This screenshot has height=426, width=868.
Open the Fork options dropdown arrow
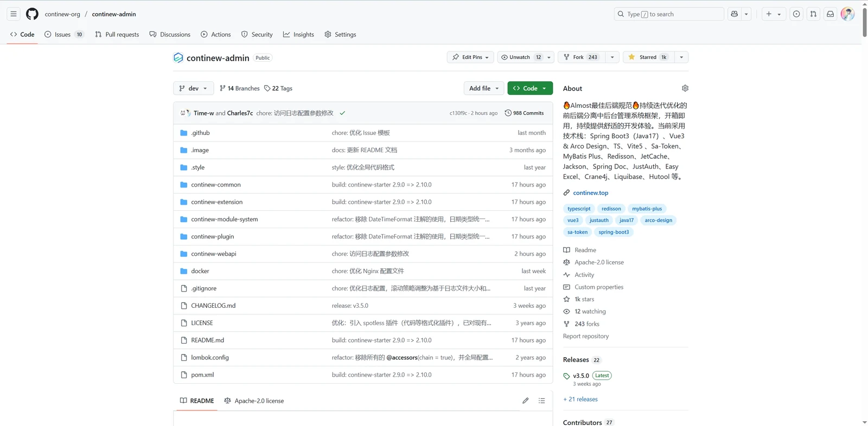[612, 57]
